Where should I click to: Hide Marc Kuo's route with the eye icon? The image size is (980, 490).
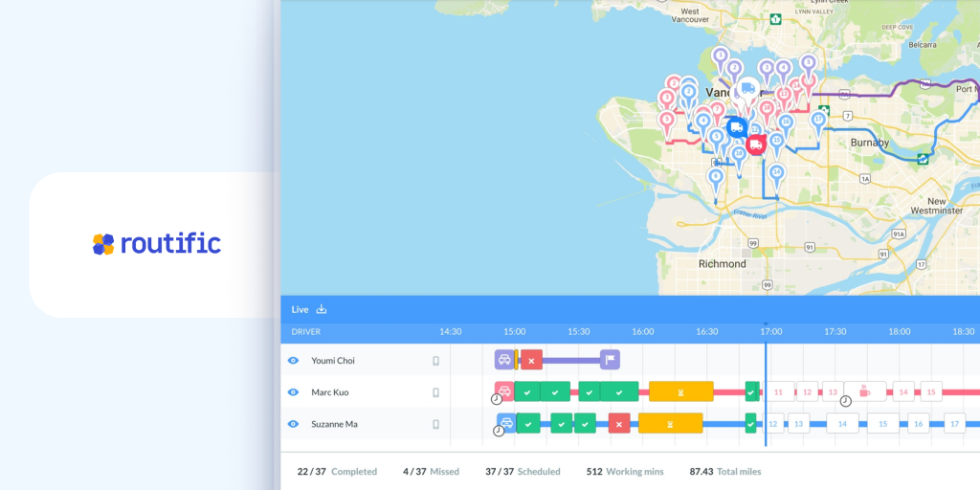point(294,392)
